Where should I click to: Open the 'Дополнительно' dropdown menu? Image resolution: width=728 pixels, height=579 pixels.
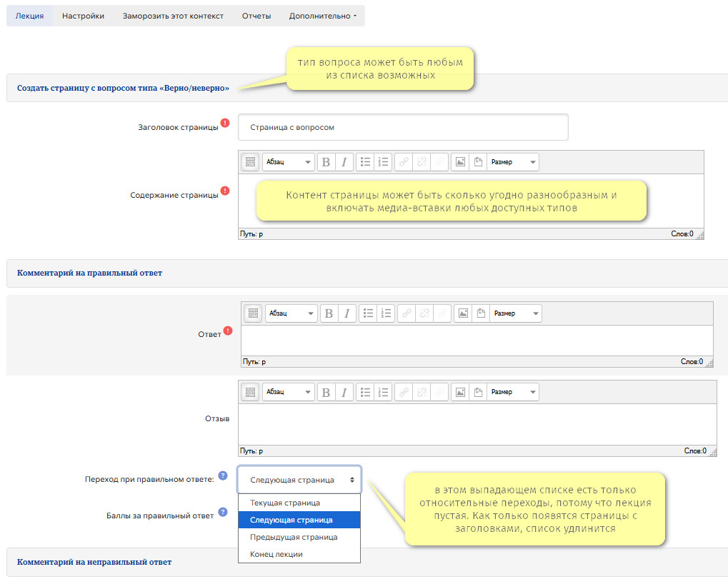coord(322,16)
